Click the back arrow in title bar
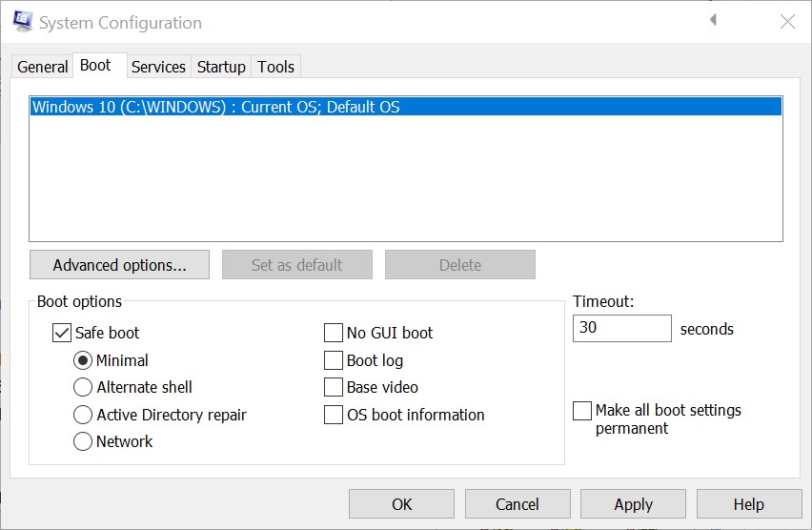The height and width of the screenshot is (530, 812). tap(713, 20)
